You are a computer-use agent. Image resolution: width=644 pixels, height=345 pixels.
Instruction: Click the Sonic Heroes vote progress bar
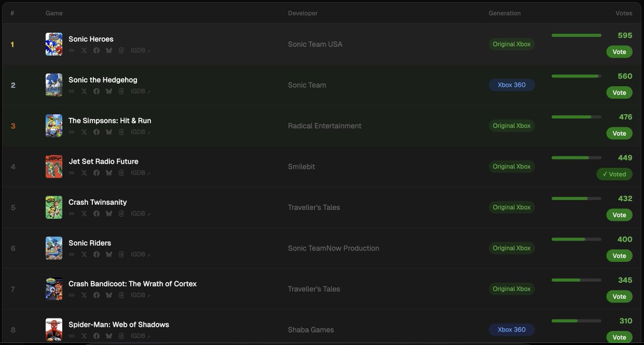pyautogui.click(x=576, y=35)
